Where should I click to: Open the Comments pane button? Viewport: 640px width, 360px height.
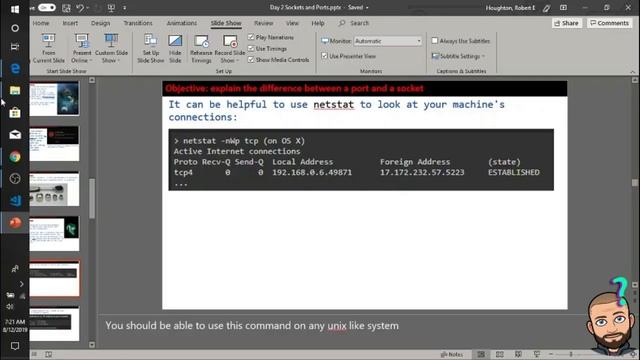click(609, 23)
